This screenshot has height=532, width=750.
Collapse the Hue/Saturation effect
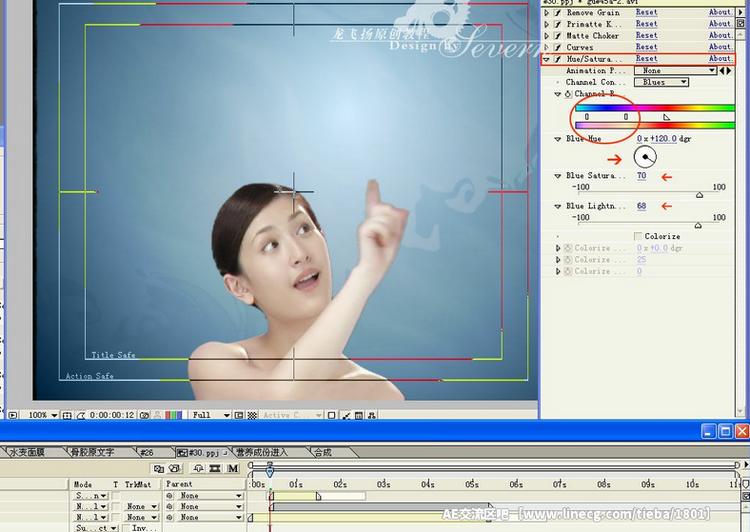tap(547, 59)
